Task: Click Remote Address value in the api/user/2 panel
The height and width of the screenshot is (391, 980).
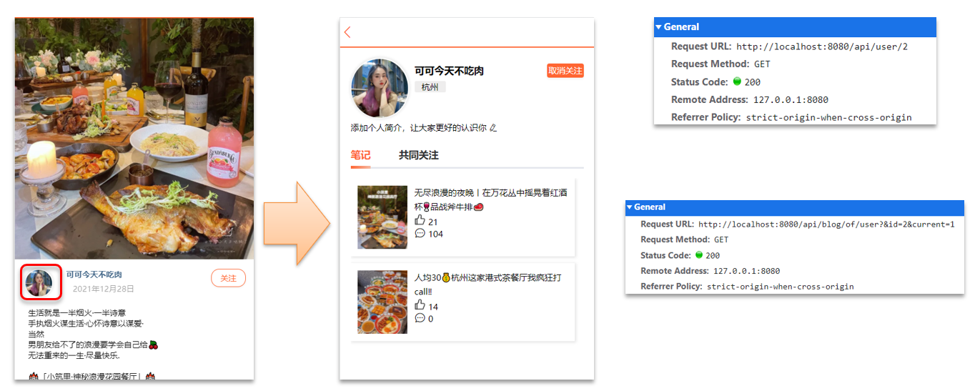Action: pos(791,100)
